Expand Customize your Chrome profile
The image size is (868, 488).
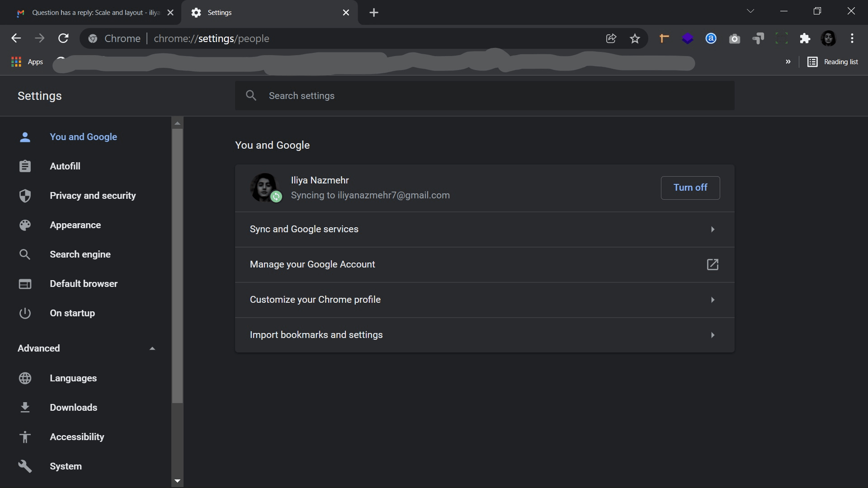[x=485, y=300]
